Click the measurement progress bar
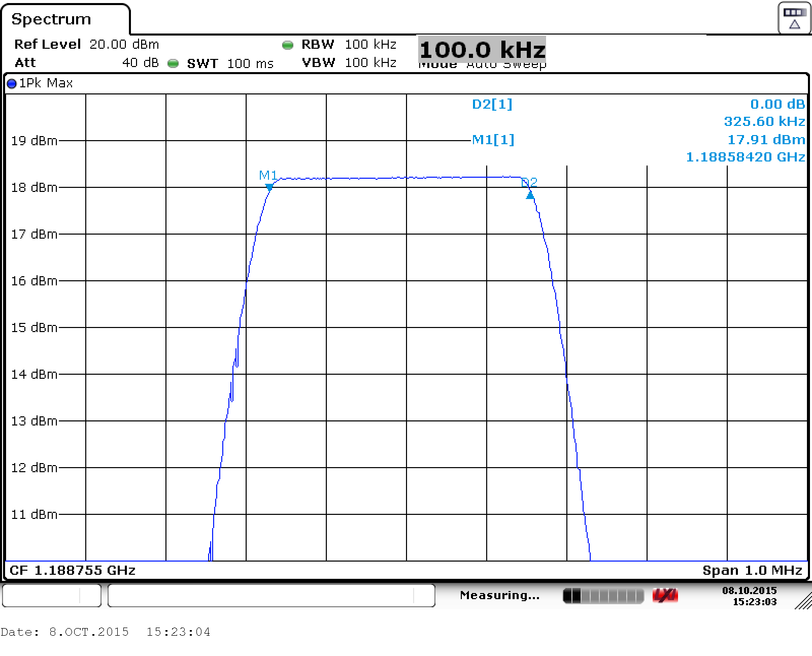Viewport: 812px width, 656px height. pyautogui.click(x=603, y=596)
